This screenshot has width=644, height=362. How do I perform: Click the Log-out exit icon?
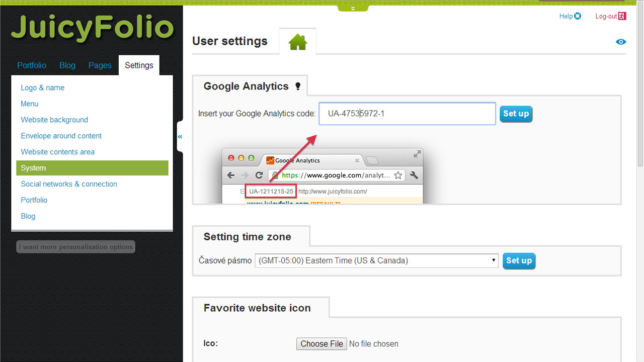tap(622, 16)
